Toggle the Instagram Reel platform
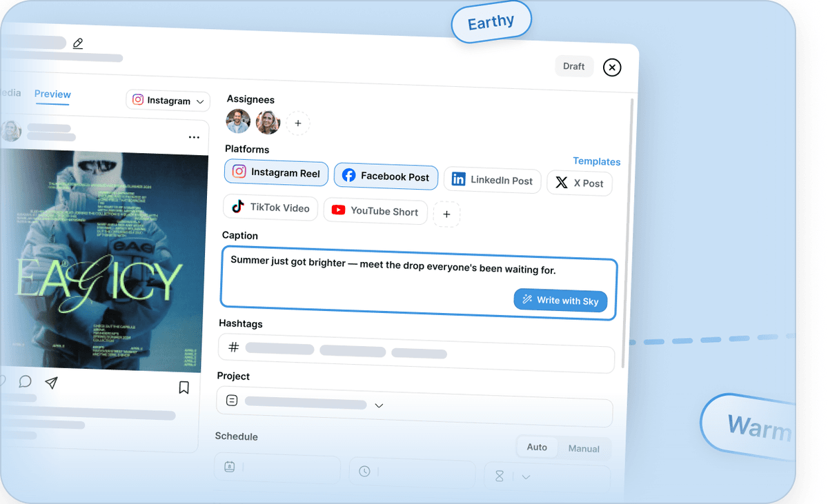 pos(276,172)
